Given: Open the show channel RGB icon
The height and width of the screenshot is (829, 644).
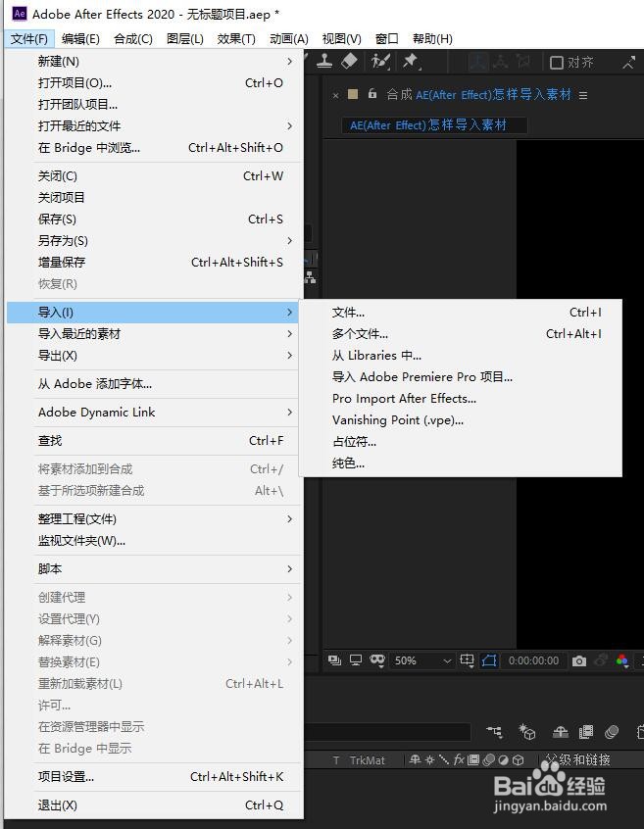Looking at the screenshot, I should 622,660.
